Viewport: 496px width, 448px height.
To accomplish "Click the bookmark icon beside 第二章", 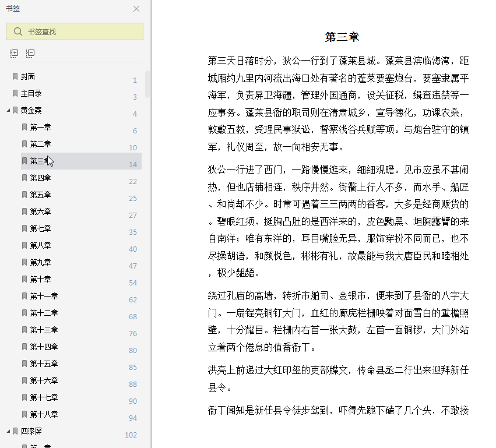I will (24, 144).
